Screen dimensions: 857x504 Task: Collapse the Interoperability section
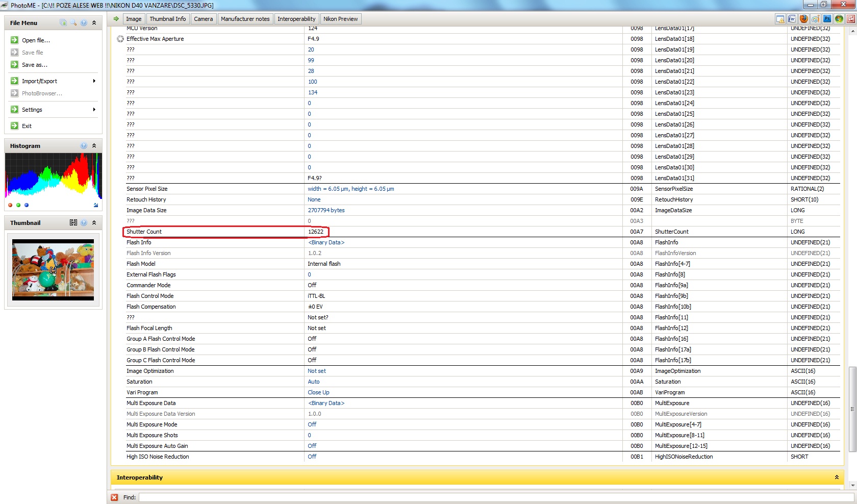[836, 477]
